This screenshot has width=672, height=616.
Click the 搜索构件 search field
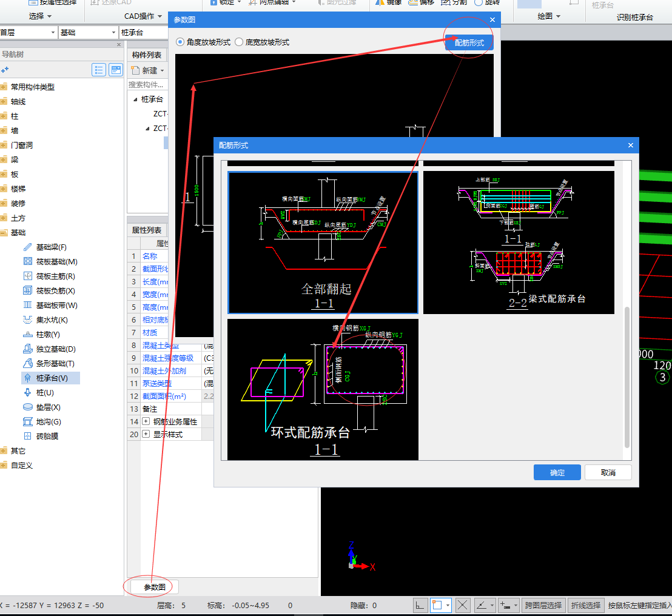pyautogui.click(x=148, y=85)
